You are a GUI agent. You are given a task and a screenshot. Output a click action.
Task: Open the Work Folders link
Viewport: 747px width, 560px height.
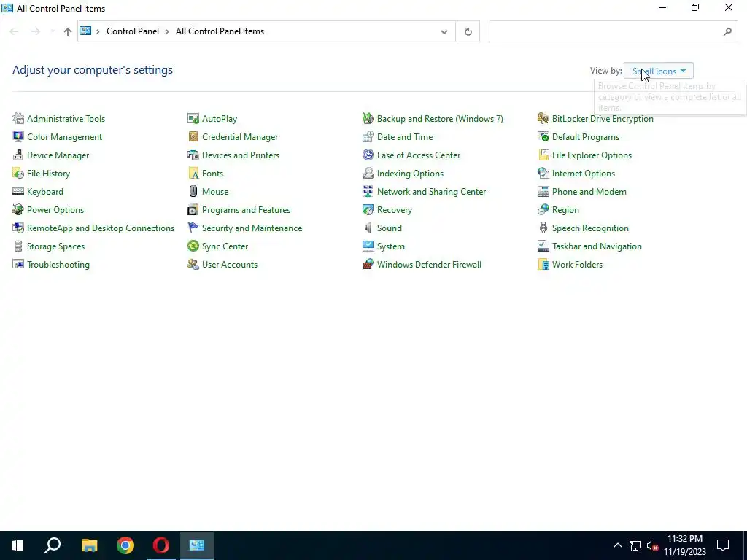577,264
